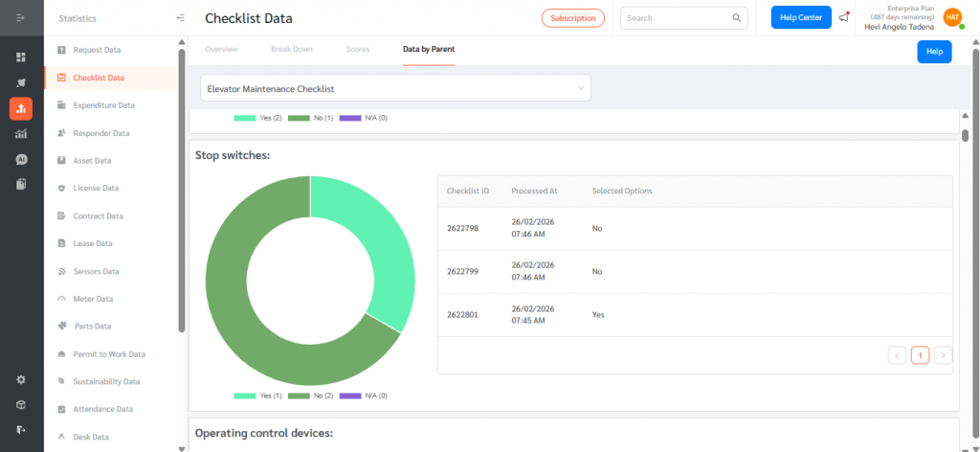Click the Subscription button

573,18
